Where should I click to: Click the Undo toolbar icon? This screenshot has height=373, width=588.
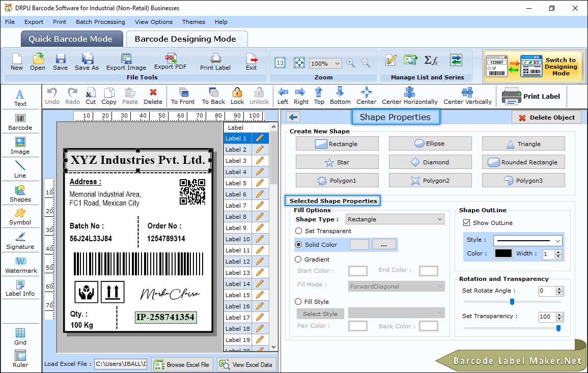pyautogui.click(x=52, y=96)
